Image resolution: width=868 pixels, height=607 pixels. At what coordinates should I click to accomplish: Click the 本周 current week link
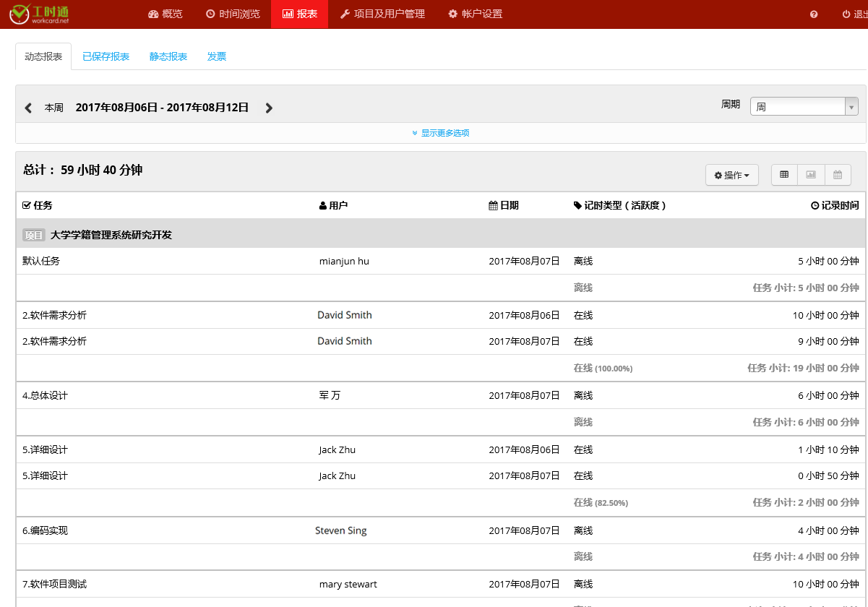click(54, 108)
